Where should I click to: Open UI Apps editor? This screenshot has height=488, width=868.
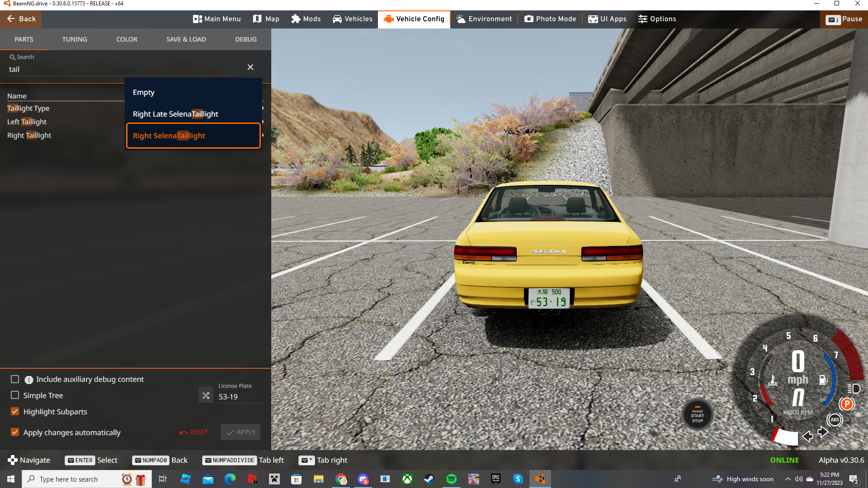607,19
